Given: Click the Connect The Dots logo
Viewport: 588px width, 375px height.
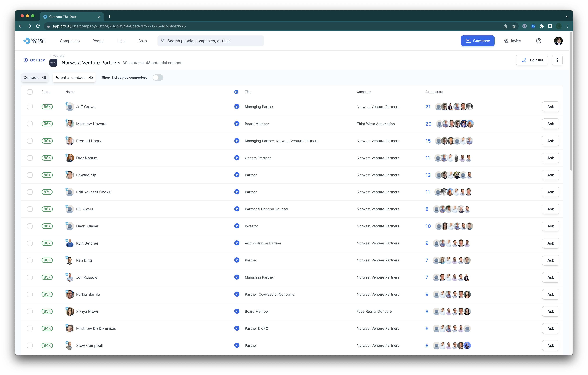Looking at the screenshot, I should (34, 41).
